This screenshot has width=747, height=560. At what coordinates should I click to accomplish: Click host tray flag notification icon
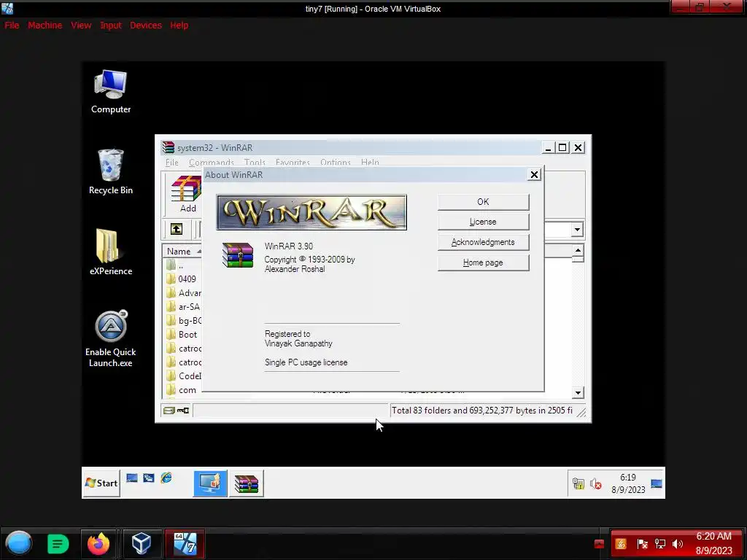642,544
